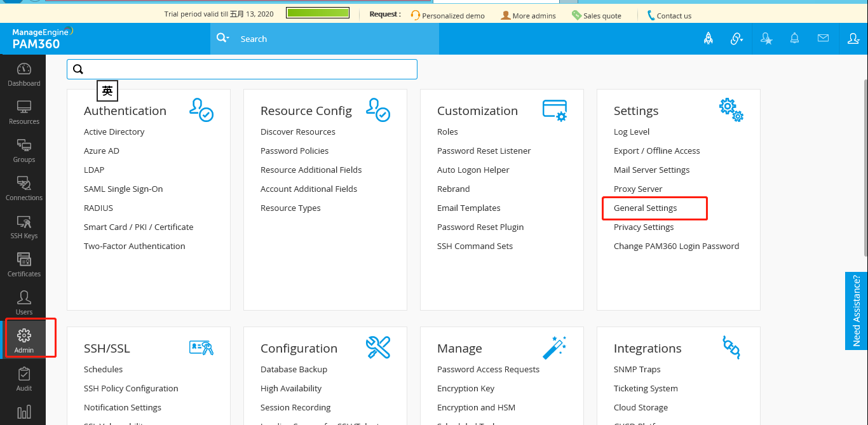This screenshot has height=425, width=868.
Task: Open Mail Server Settings
Action: [652, 170]
